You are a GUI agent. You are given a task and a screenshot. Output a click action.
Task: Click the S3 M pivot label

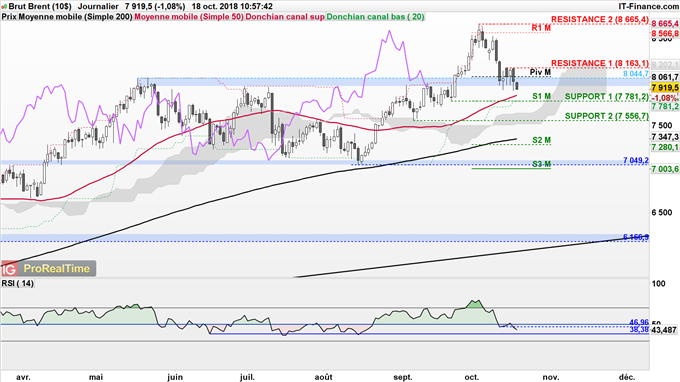(542, 164)
